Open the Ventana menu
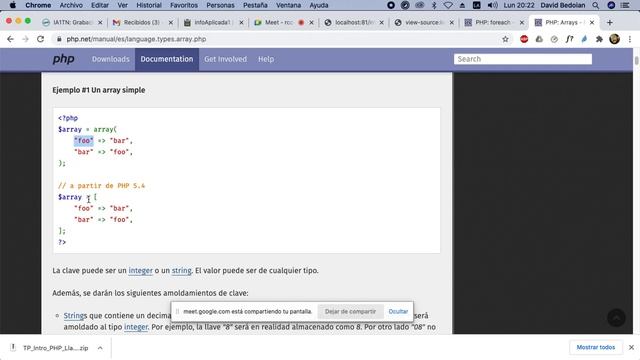 pyautogui.click(x=288, y=5)
